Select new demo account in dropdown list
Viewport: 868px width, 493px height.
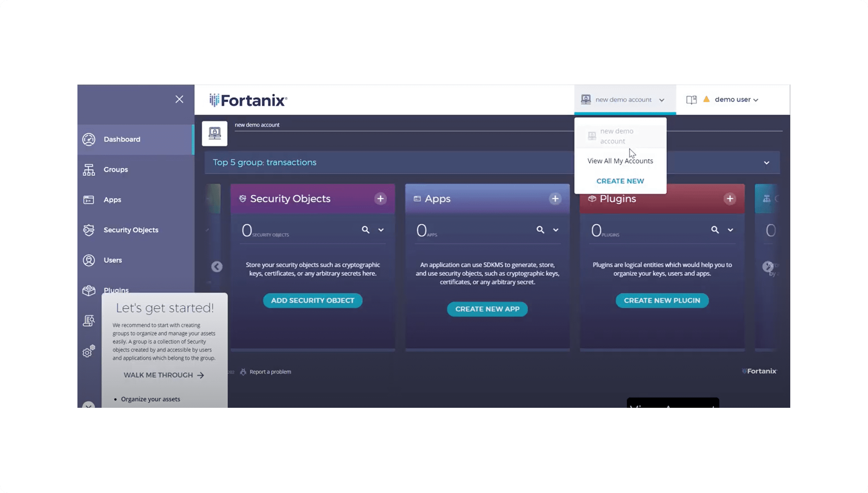coord(620,136)
